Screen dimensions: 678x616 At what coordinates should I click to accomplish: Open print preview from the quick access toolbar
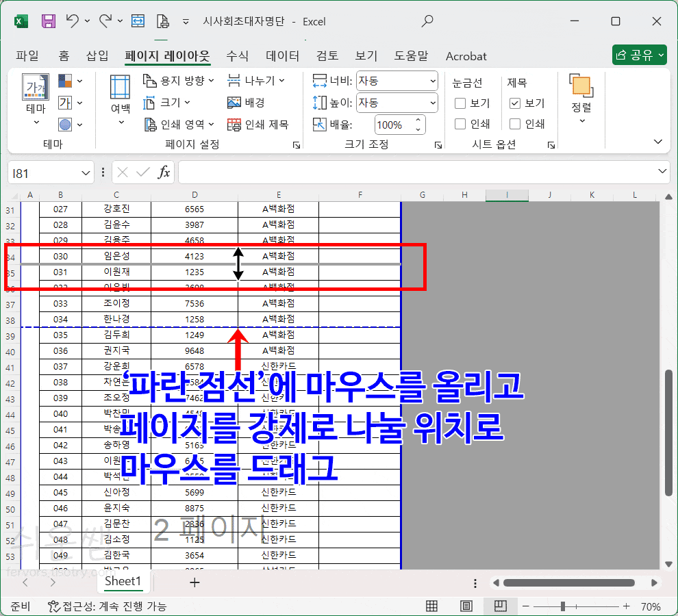click(162, 21)
